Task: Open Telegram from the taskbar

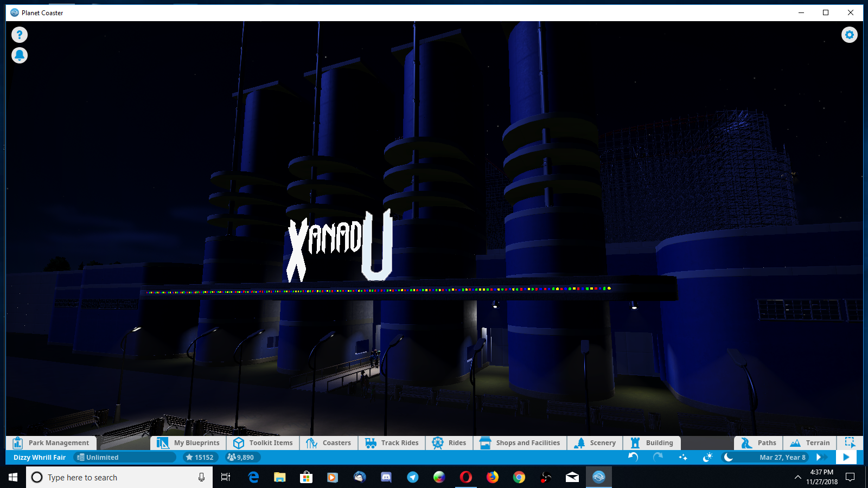Action: pos(413,477)
